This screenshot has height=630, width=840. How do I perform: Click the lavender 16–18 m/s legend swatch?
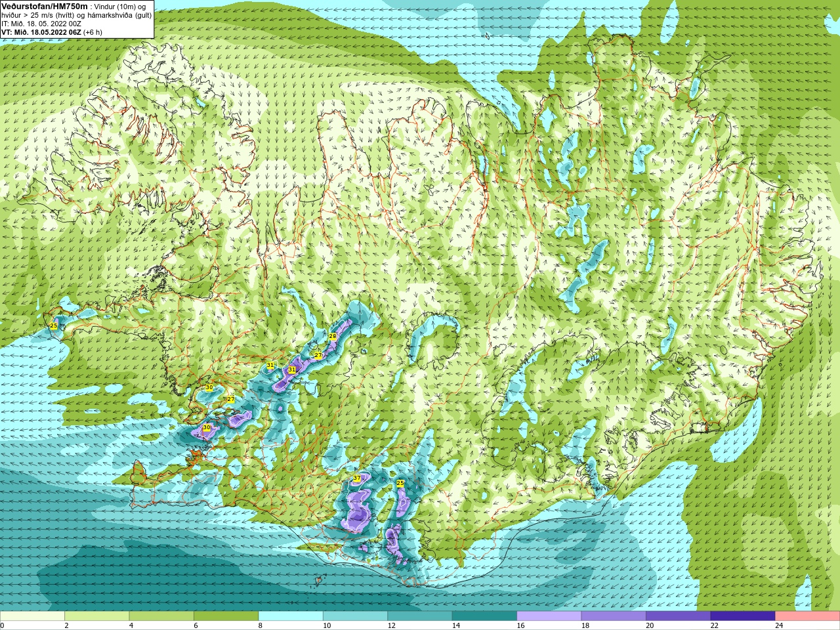(x=549, y=616)
